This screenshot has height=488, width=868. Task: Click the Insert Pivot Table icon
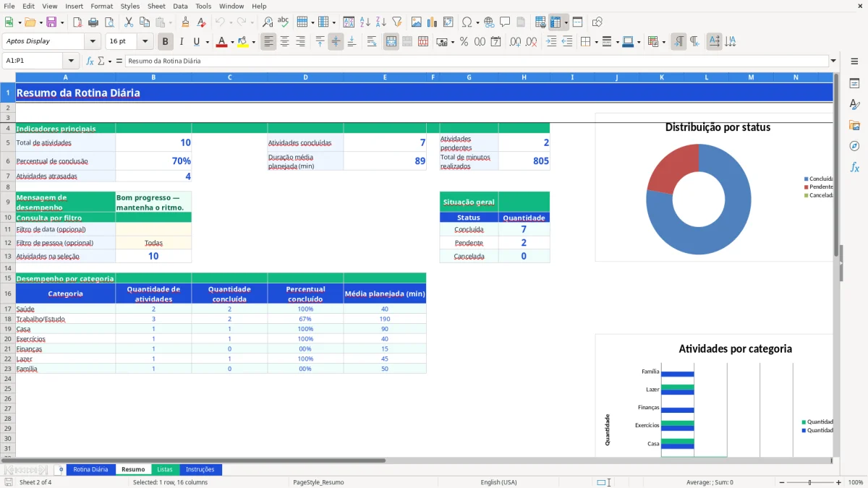pos(448,22)
